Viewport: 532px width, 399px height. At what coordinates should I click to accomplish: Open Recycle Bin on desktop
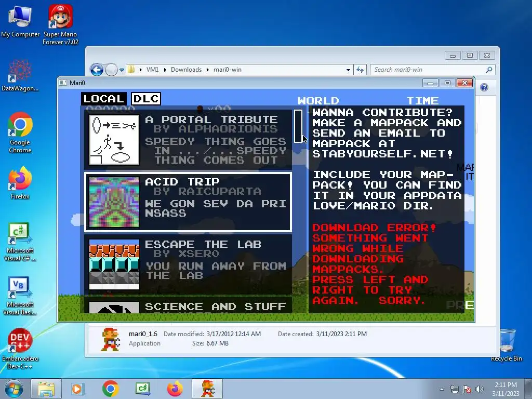click(507, 345)
